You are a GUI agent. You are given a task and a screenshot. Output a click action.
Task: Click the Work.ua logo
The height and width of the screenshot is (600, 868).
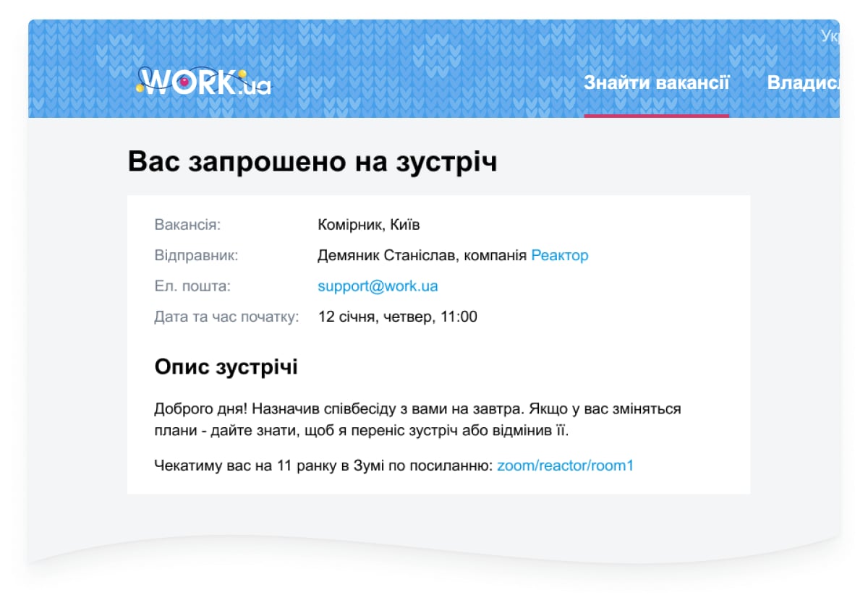(x=204, y=82)
